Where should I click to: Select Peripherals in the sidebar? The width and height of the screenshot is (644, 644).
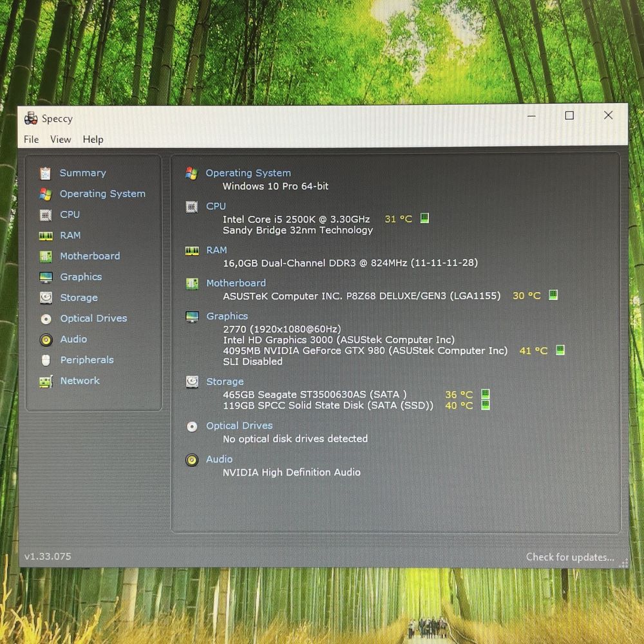87,360
